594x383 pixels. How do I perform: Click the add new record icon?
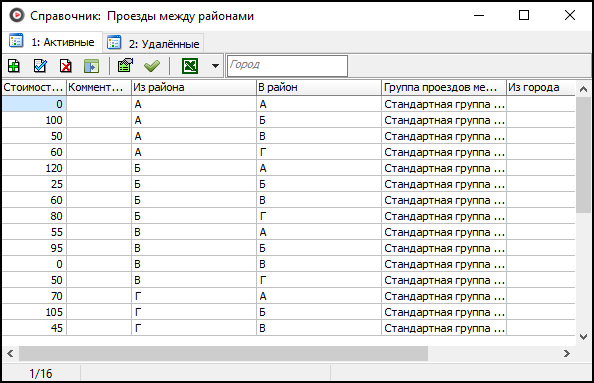pyautogui.click(x=14, y=66)
